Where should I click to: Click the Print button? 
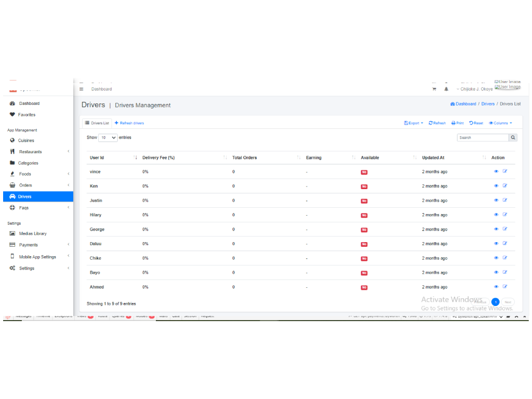[457, 123]
